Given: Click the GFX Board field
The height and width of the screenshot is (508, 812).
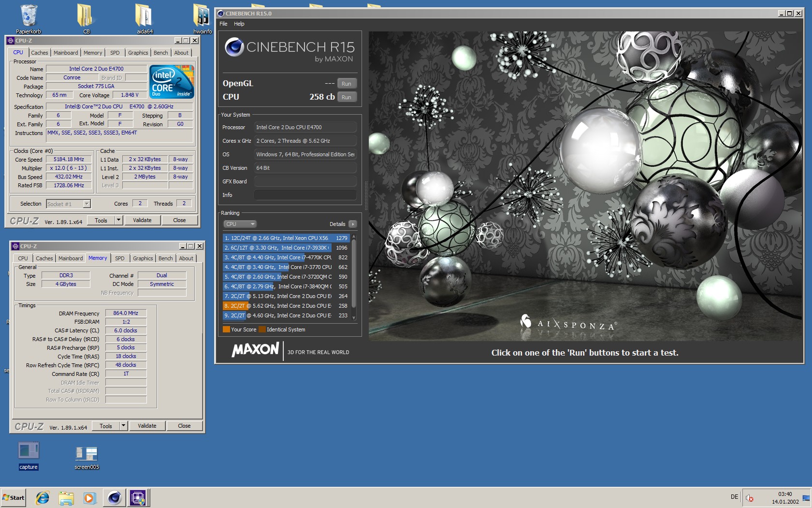Looking at the screenshot, I should 305,181.
